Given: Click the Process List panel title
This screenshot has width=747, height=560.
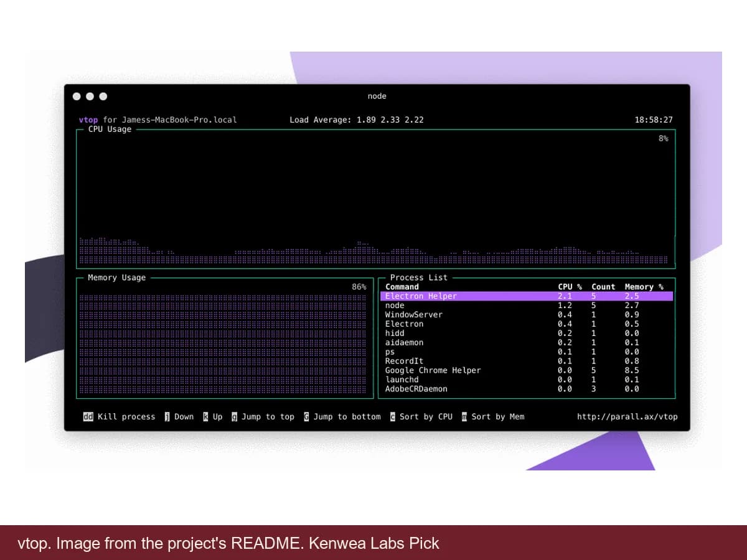Looking at the screenshot, I should (x=419, y=278).
